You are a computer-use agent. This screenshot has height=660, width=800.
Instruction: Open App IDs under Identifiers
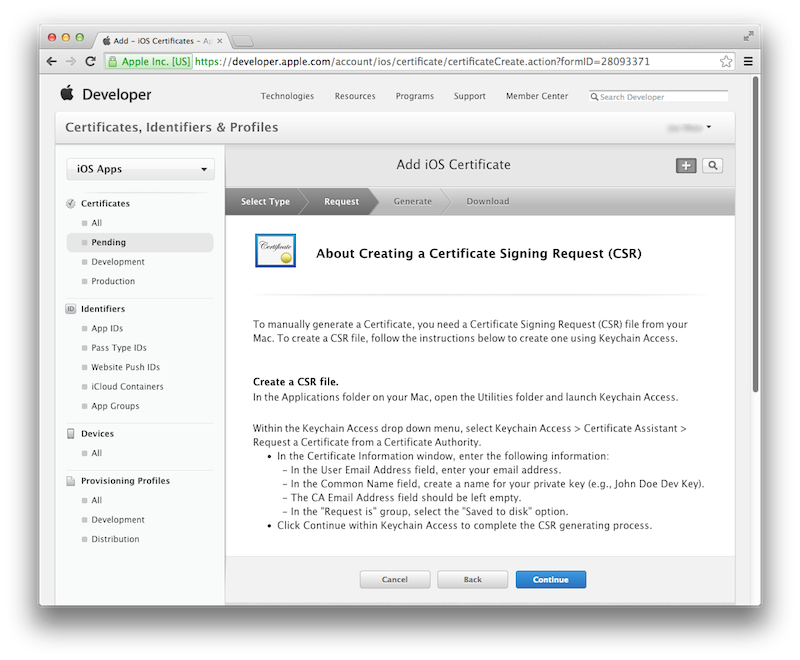point(107,328)
